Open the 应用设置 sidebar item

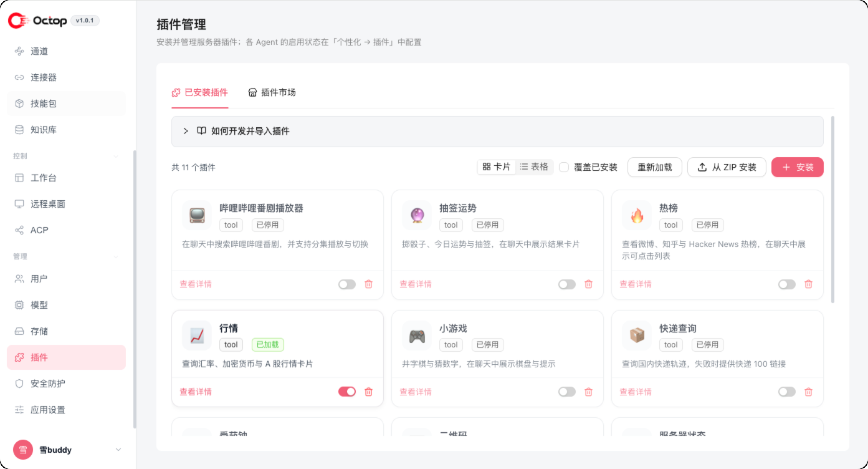pyautogui.click(x=66, y=410)
